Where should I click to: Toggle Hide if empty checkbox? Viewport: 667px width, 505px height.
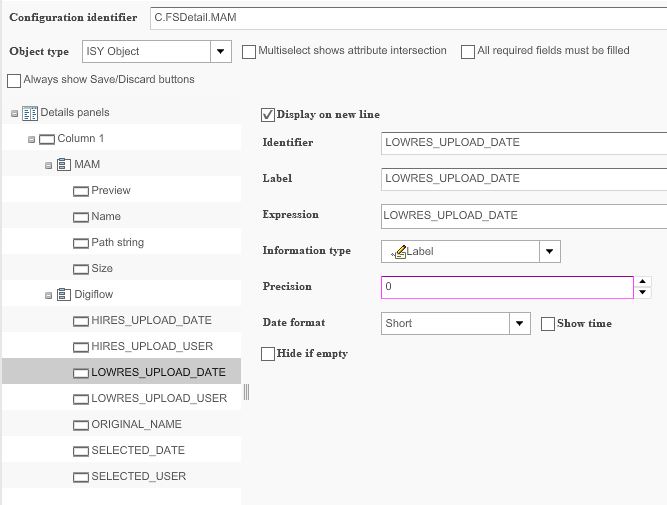pos(268,354)
